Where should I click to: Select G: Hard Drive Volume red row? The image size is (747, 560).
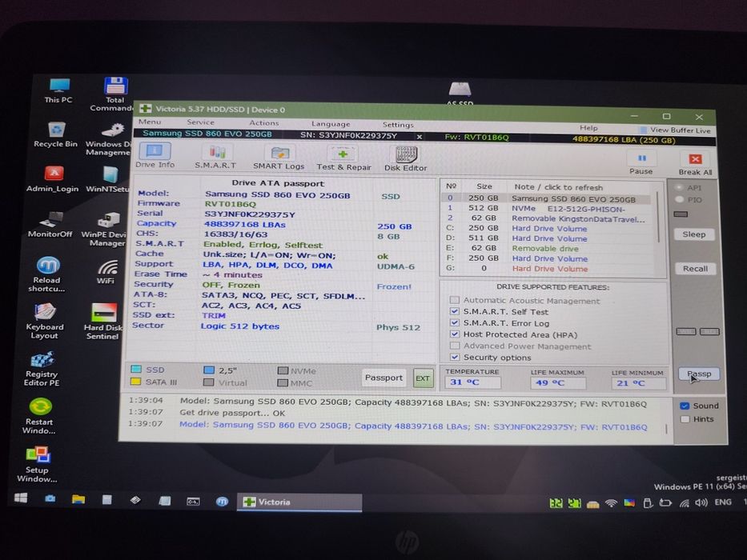pos(546,268)
